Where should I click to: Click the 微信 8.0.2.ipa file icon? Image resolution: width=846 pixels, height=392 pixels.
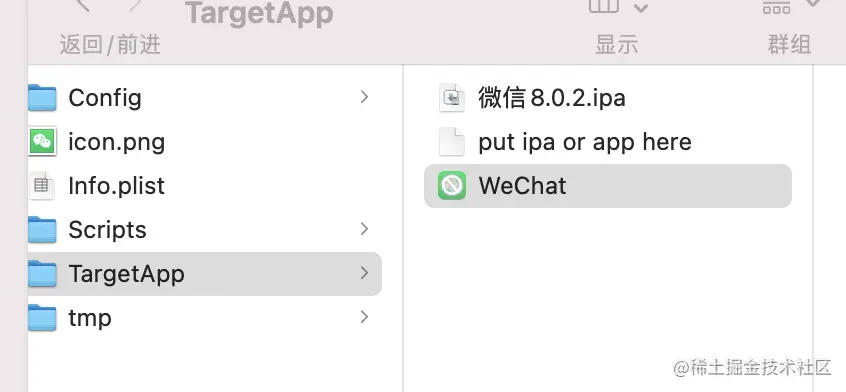(x=452, y=98)
